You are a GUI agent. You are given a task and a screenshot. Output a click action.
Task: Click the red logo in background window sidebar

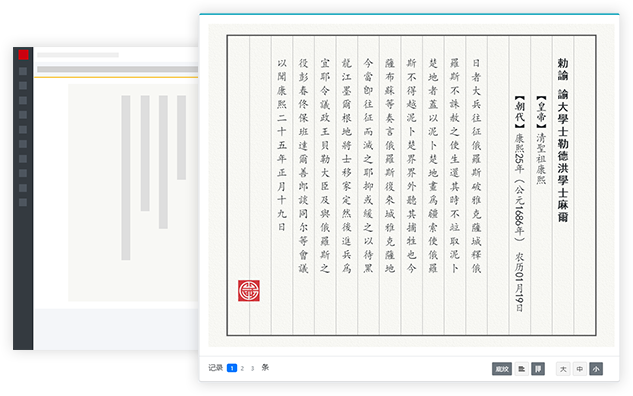tap(23, 54)
